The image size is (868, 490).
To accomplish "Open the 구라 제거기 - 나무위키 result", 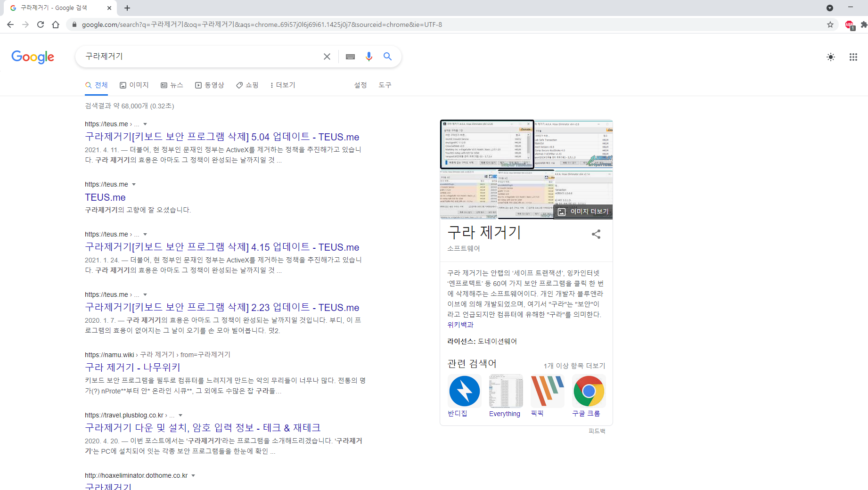I will click(132, 367).
